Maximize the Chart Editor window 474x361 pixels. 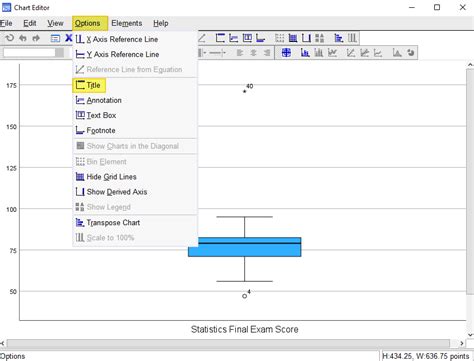point(437,7)
